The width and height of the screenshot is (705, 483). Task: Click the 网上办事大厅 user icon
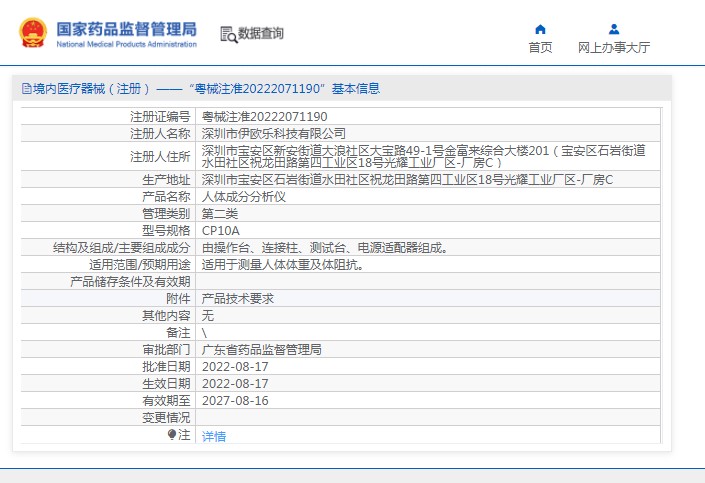click(x=614, y=30)
